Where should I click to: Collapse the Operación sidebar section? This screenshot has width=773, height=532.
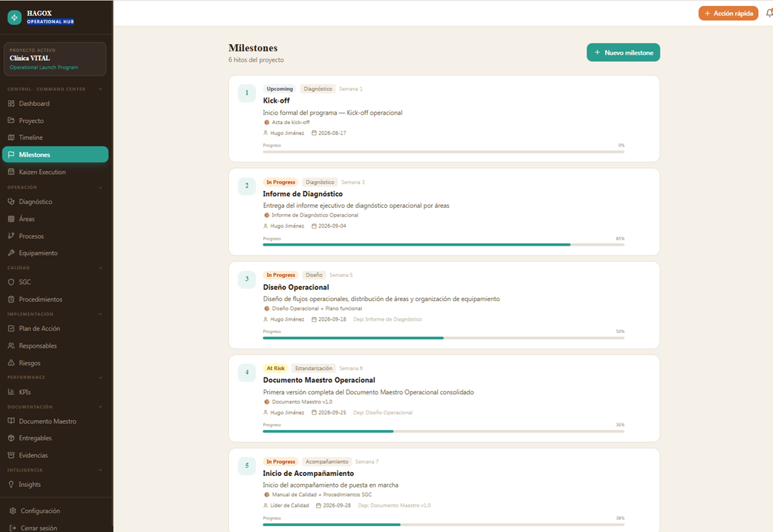tap(101, 188)
